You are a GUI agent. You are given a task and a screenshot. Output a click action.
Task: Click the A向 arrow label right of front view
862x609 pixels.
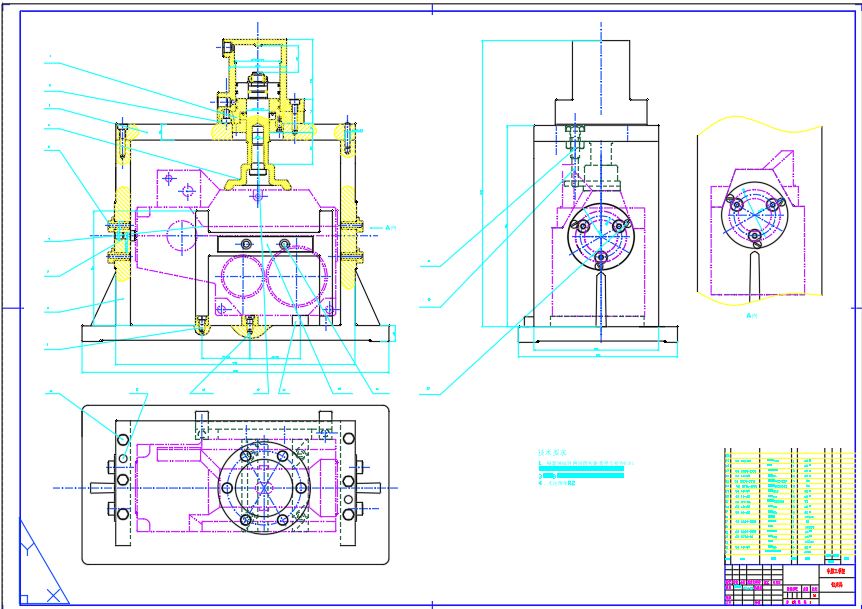pyautogui.click(x=391, y=228)
